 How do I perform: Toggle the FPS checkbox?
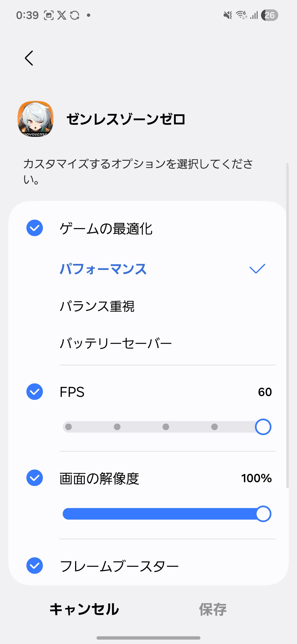click(x=35, y=392)
